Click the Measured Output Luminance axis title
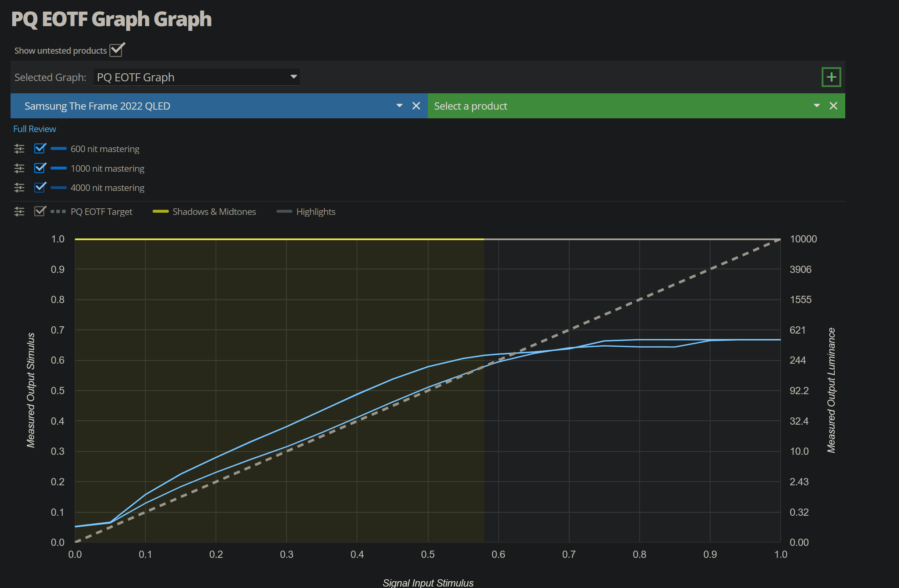899x588 pixels. coord(831,390)
